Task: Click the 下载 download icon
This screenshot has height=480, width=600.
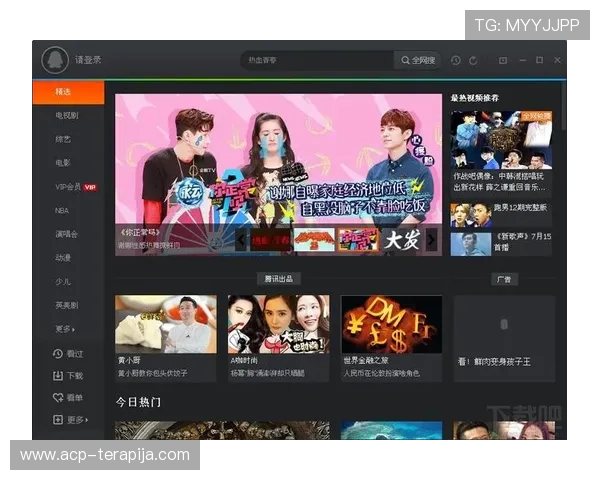Action: [x=58, y=376]
